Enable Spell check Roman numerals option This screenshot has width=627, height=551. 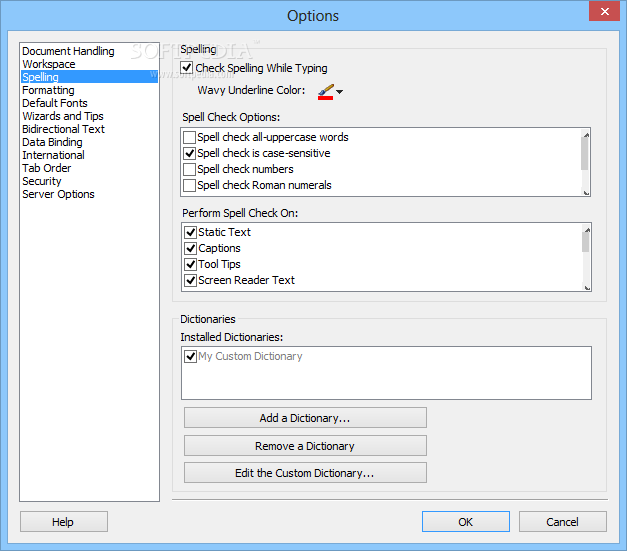(189, 185)
